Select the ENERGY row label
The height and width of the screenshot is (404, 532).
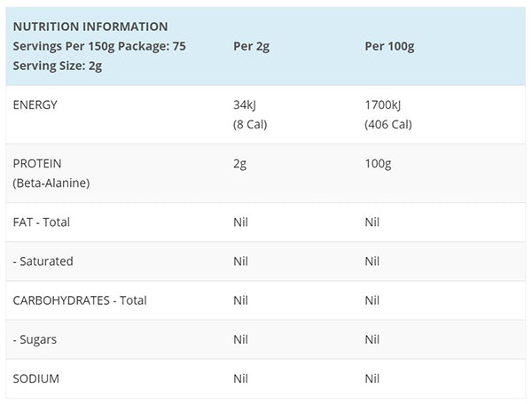point(35,105)
